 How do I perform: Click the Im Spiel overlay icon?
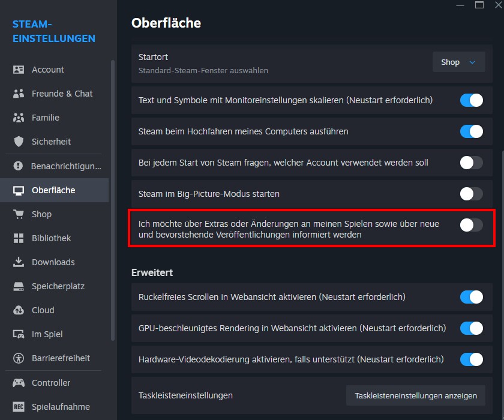[x=19, y=334]
